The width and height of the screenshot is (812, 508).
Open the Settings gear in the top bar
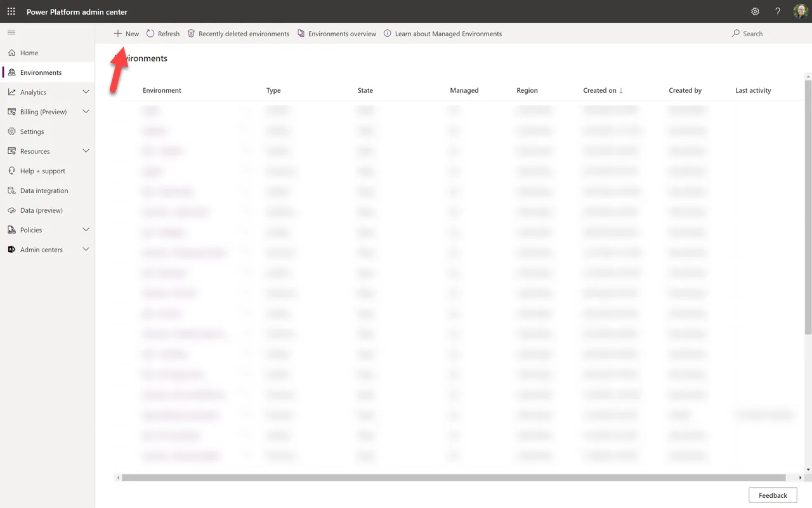click(755, 11)
